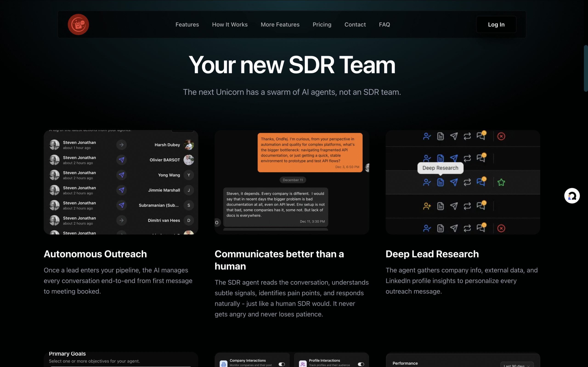Click the repeat arrows icon in top lead row
588x367 pixels.
click(467, 136)
